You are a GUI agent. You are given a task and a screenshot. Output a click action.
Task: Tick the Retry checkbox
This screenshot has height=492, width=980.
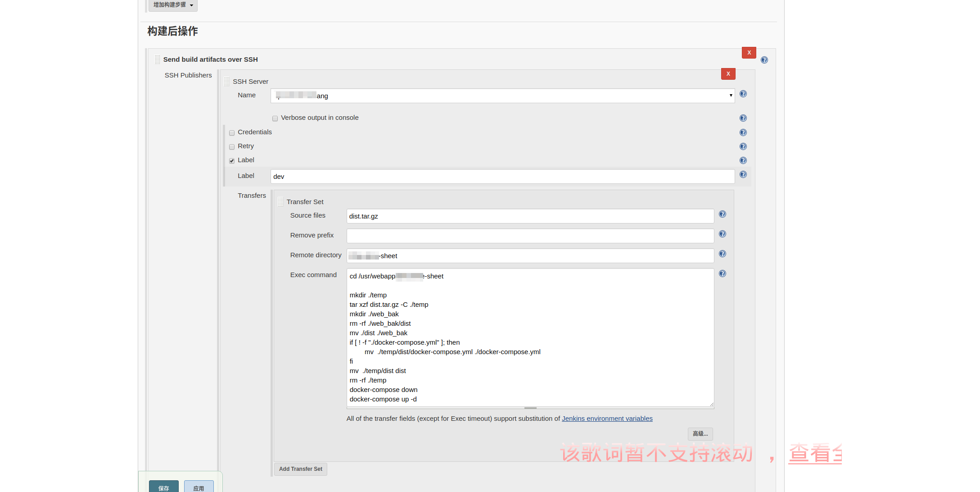click(232, 147)
